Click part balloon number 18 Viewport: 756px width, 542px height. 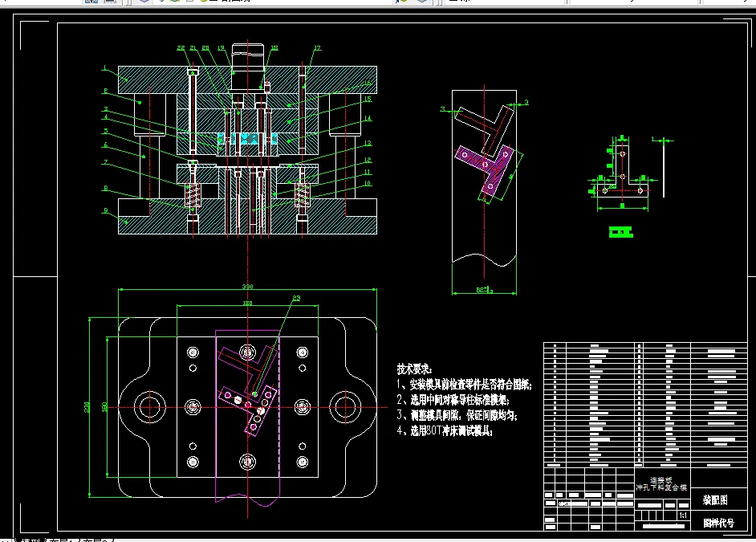point(274,47)
